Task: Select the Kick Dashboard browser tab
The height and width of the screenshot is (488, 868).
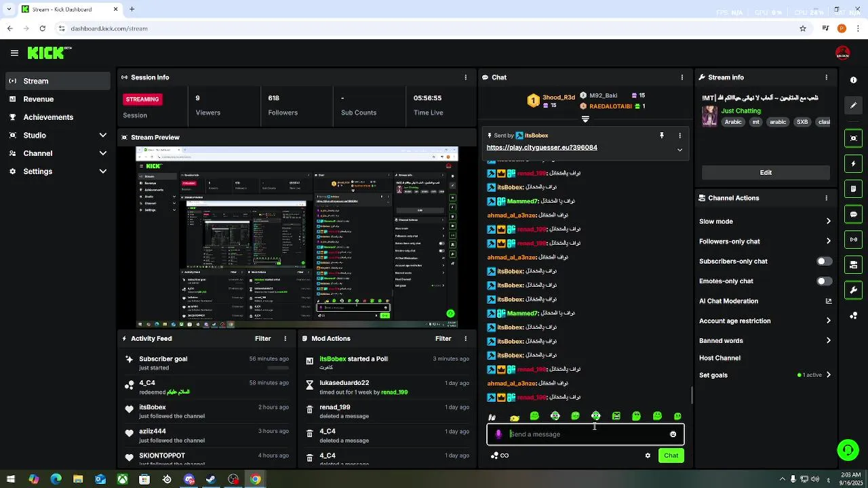Action: click(70, 9)
